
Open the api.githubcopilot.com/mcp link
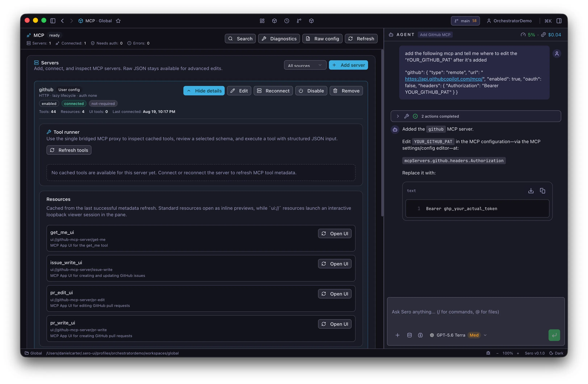444,79
